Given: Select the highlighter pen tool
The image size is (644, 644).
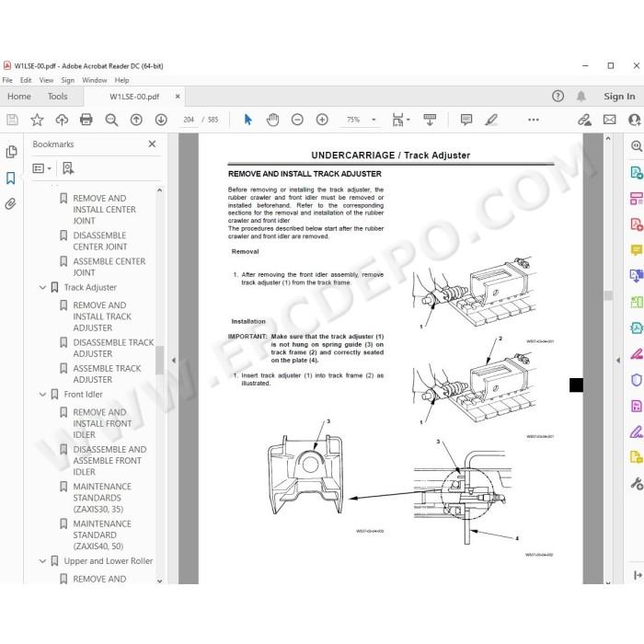Looking at the screenshot, I should coord(491,120).
